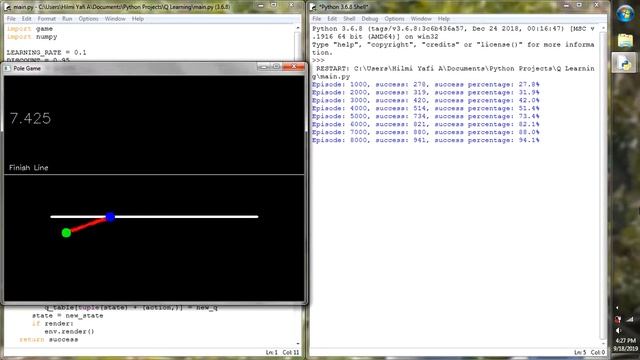The width and height of the screenshot is (640, 360).
Task: Click the Episode: 8000 output line
Action: tap(426, 140)
